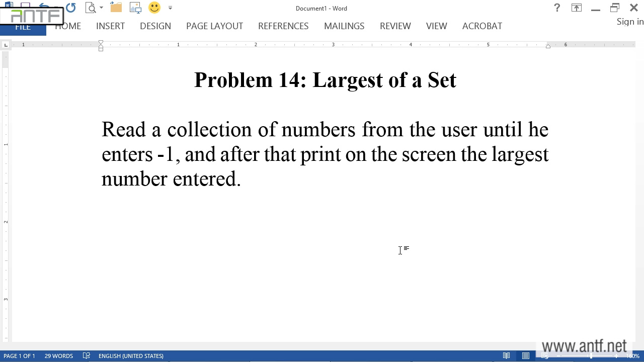Click the zoom slider handle
The width and height of the screenshot is (644, 362).
(591, 356)
